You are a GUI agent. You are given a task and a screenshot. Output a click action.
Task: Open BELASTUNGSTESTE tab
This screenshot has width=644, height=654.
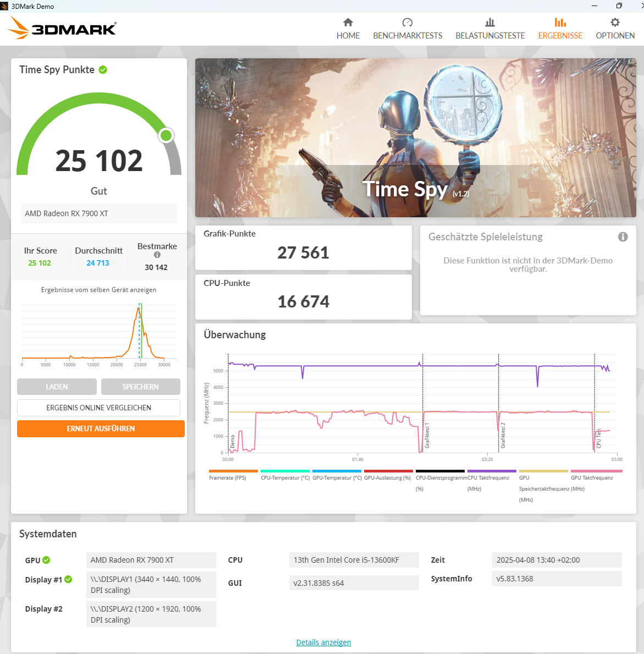[x=490, y=29]
